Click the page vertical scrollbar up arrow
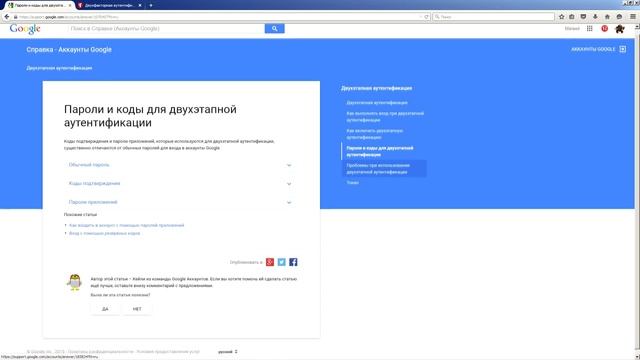Image resolution: width=640 pixels, height=360 pixels. tap(637, 27)
